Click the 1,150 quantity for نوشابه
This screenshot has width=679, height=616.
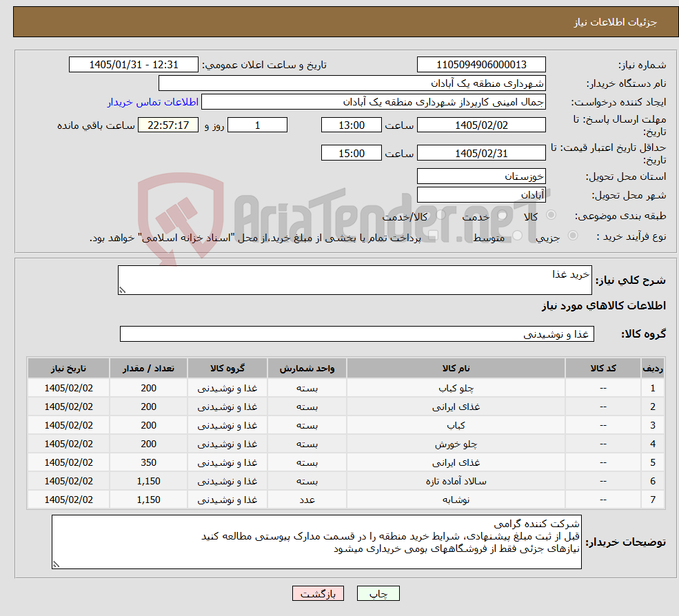148,500
